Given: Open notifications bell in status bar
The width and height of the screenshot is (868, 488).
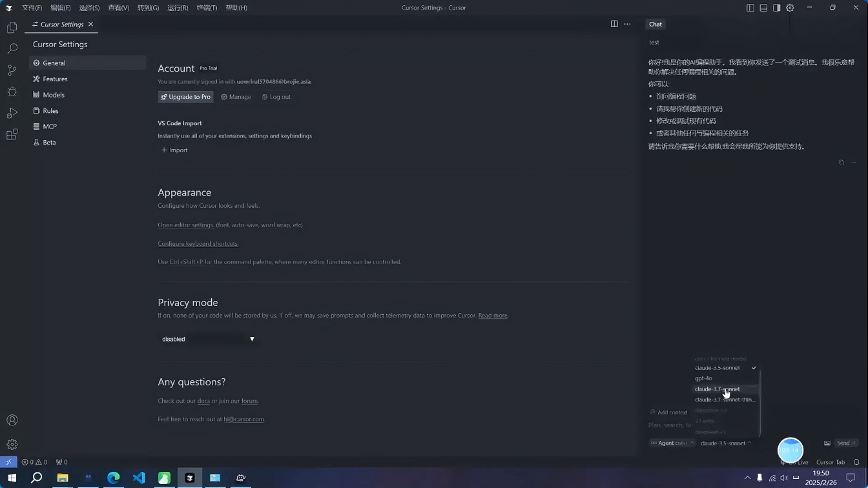Looking at the screenshot, I should pos(856,462).
